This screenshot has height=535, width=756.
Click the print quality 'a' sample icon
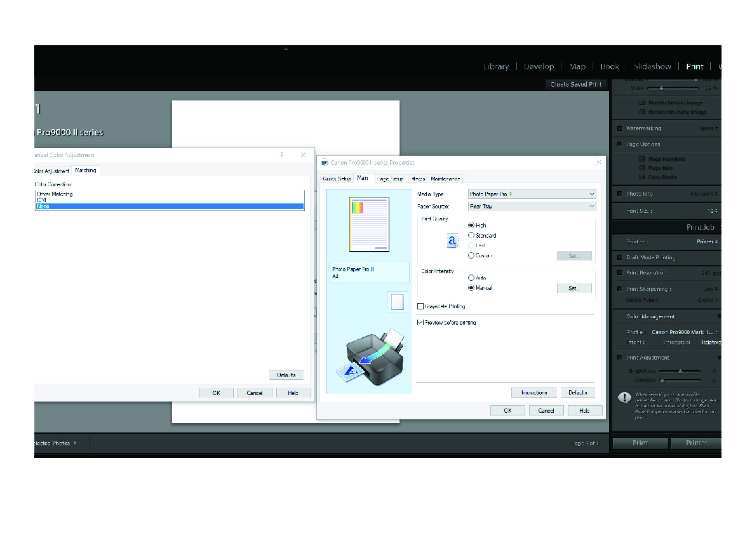point(452,241)
